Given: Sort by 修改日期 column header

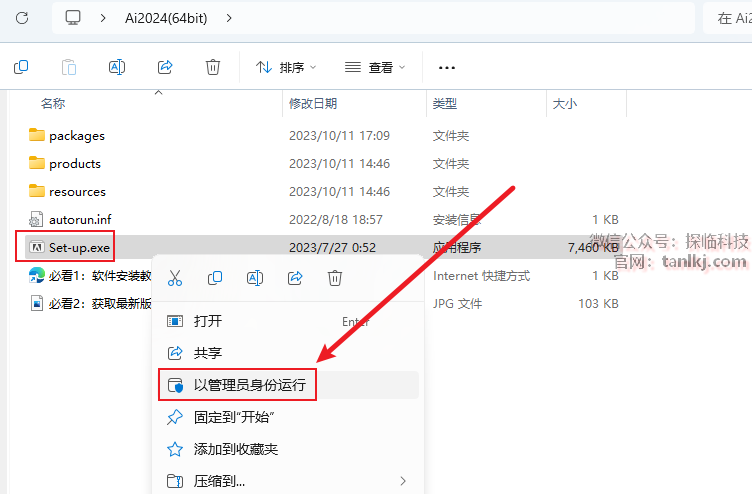Looking at the screenshot, I should [313, 104].
